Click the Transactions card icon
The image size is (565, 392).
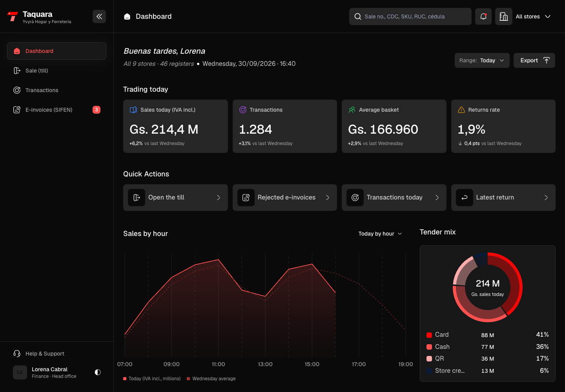point(243,110)
